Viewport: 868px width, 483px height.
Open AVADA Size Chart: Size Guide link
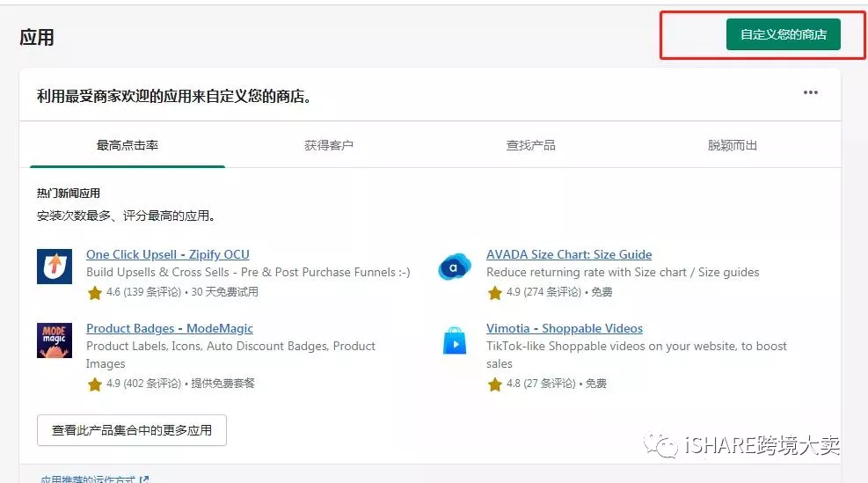tap(569, 254)
